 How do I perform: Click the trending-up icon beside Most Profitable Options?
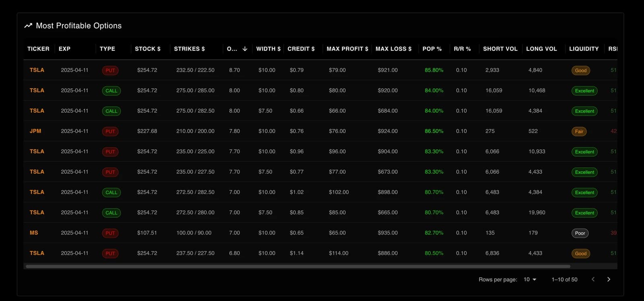28,26
